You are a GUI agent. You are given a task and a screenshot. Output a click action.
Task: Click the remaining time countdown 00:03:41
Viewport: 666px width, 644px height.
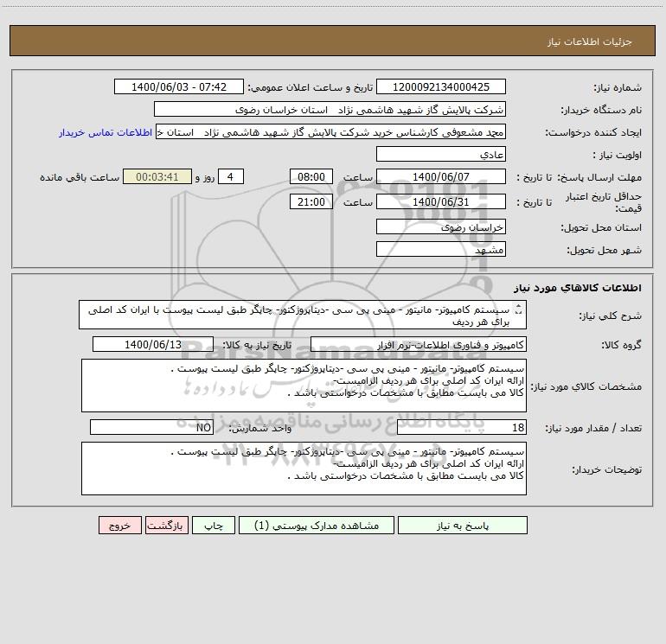157,176
